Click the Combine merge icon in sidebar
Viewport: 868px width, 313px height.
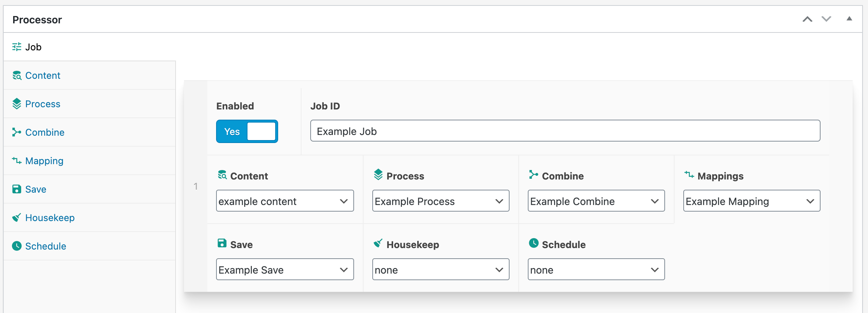coord(17,132)
